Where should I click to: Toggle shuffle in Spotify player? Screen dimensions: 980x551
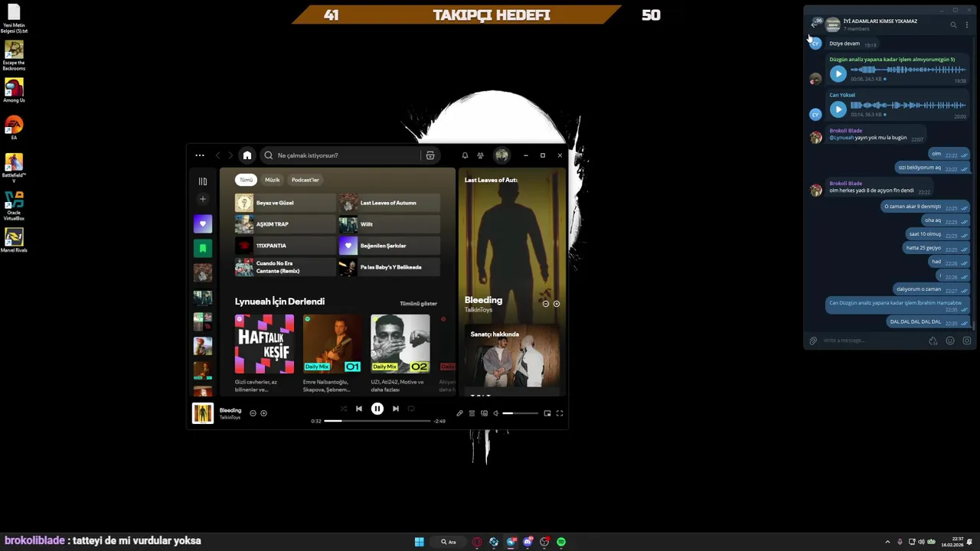[343, 409]
